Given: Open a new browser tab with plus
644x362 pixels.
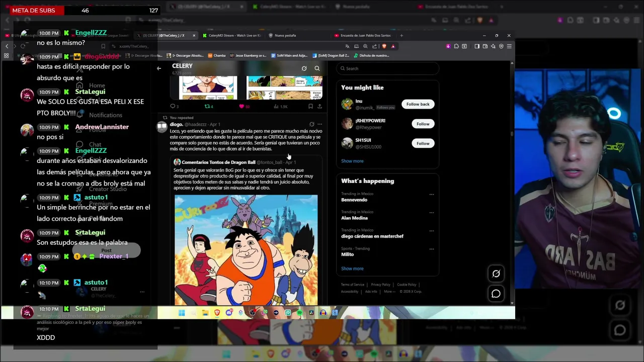Looking at the screenshot, I should [401, 36].
